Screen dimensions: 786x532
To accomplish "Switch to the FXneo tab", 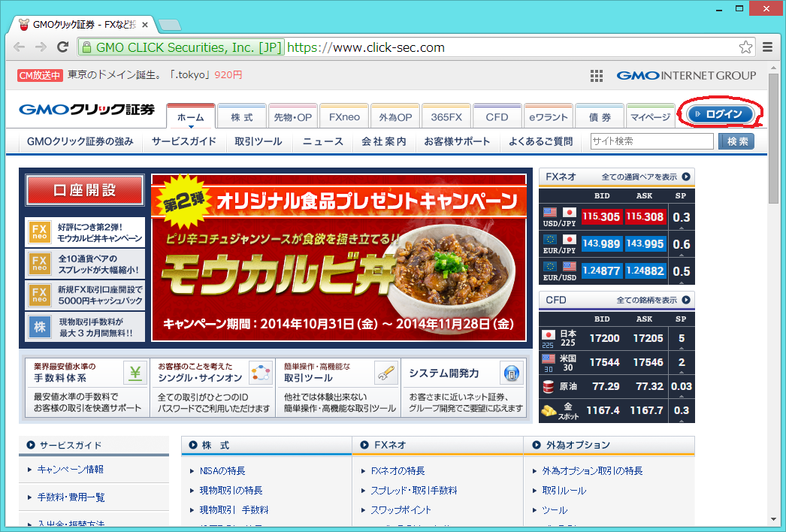I will (344, 117).
